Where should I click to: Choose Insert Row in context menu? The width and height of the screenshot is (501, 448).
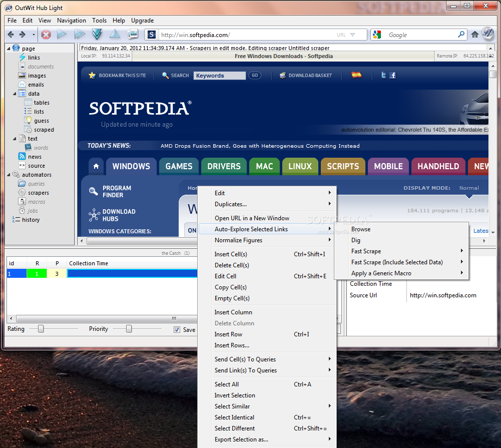[267, 334]
